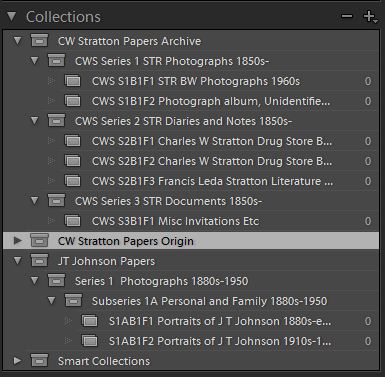Select CWS Series 2 STR Diaries and Notes

pyautogui.click(x=183, y=121)
